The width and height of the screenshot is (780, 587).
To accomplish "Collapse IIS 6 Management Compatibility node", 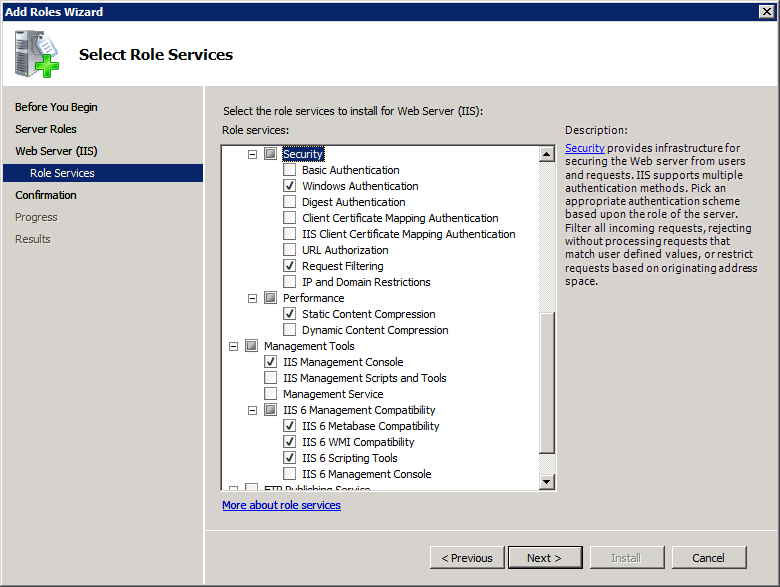I will pos(253,410).
